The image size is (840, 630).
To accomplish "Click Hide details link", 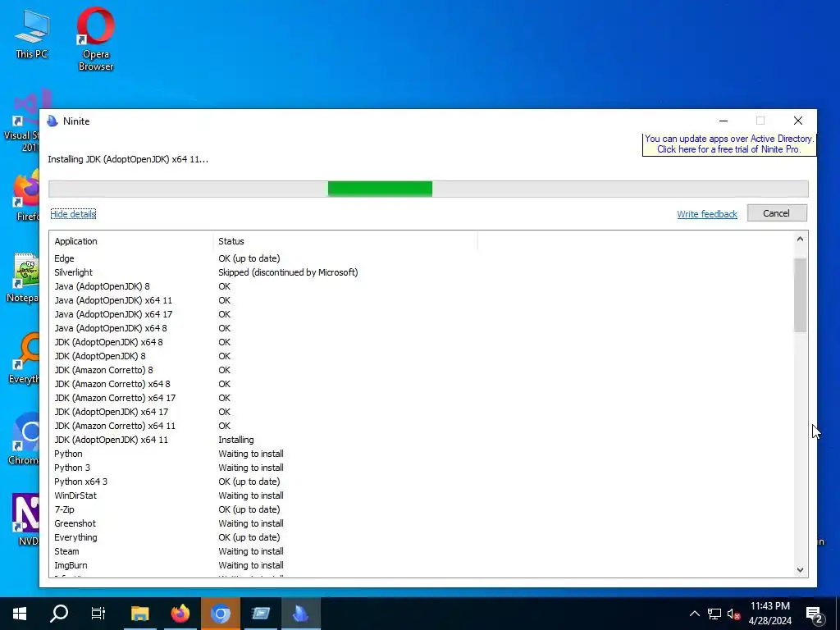I will tap(73, 214).
